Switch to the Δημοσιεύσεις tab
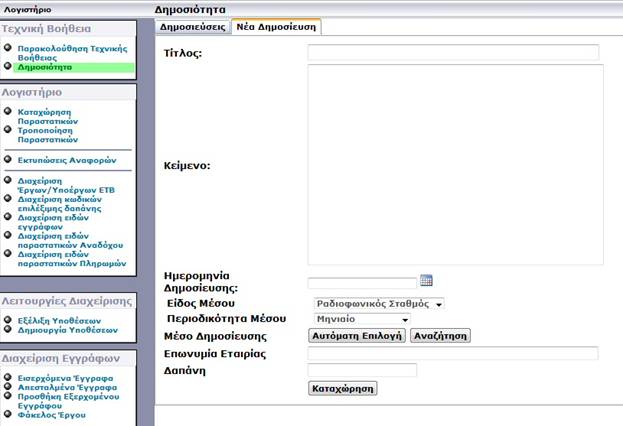Viewport: 623px width, 426px height. tap(192, 27)
